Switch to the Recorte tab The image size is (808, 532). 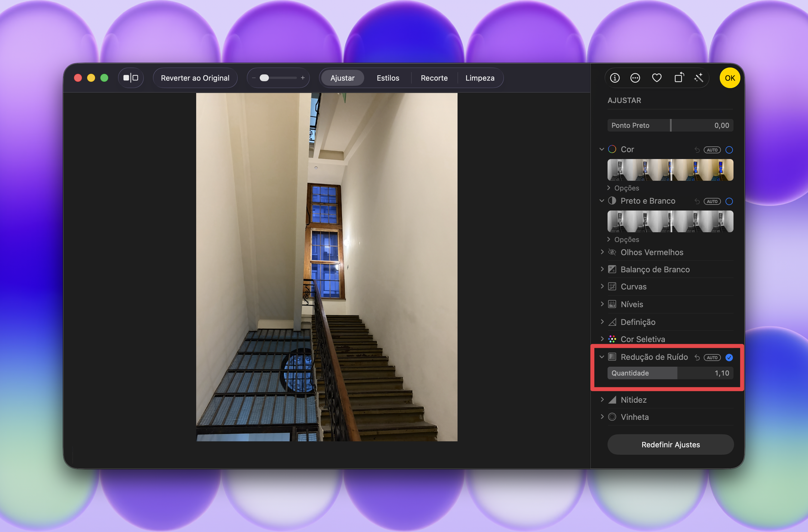[x=434, y=78]
